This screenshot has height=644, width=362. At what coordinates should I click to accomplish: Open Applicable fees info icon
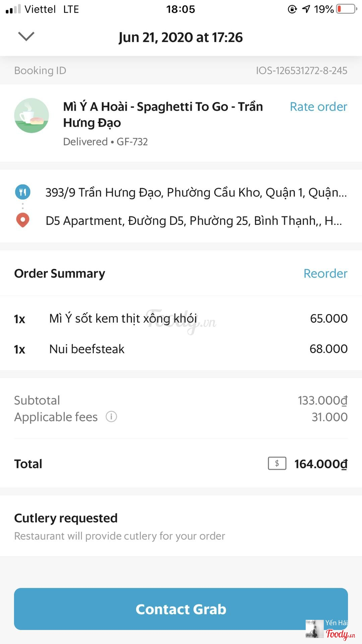pos(111,417)
